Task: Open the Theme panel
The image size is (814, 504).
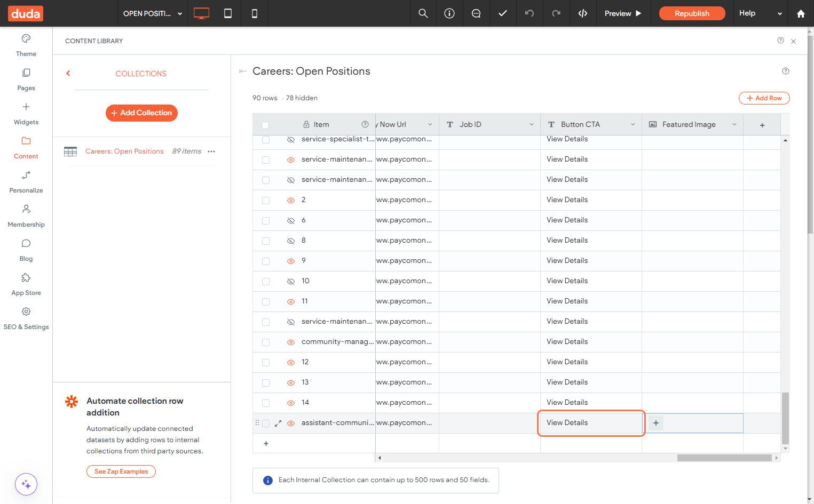Action: (x=26, y=45)
